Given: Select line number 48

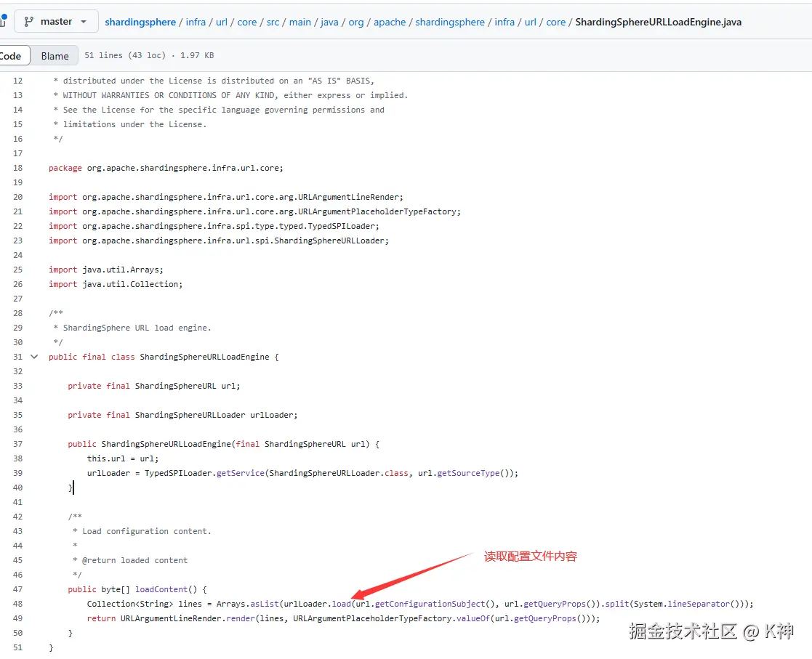Looking at the screenshot, I should click(17, 604).
